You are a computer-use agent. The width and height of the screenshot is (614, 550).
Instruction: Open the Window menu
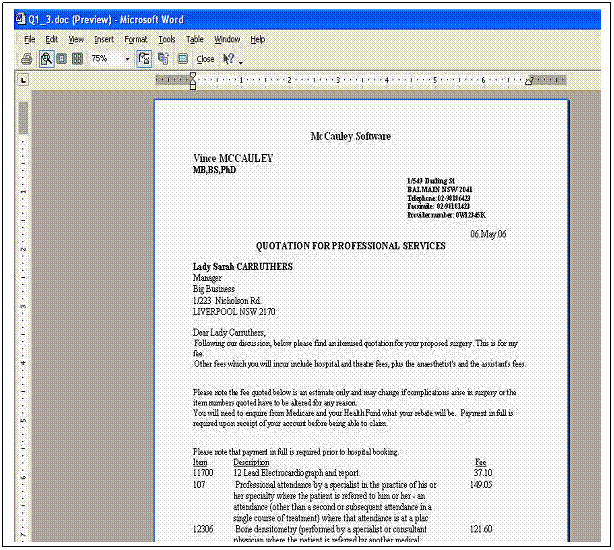227,40
